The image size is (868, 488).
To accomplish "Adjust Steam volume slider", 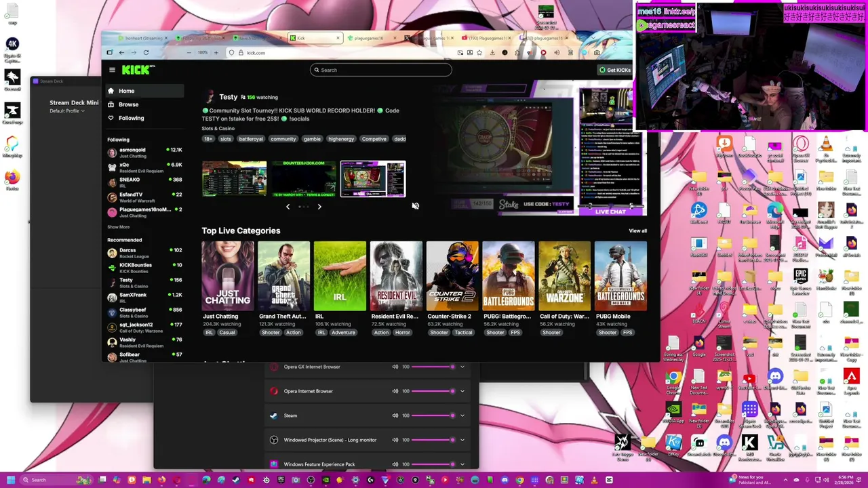I will pos(433,415).
